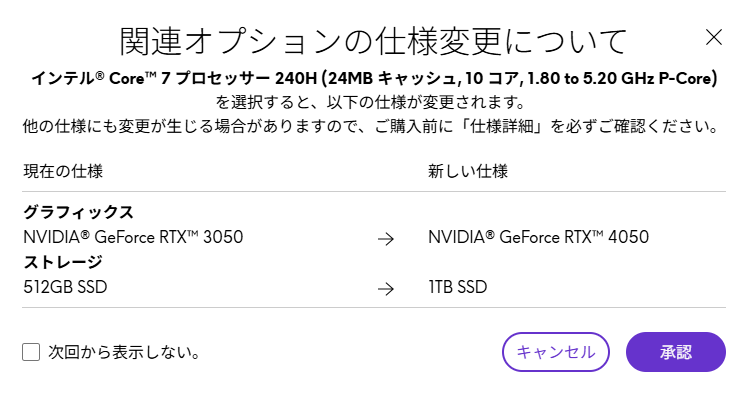Click the arrow icon in graphics row
This screenshot has height=395, width=748.
[x=386, y=239]
